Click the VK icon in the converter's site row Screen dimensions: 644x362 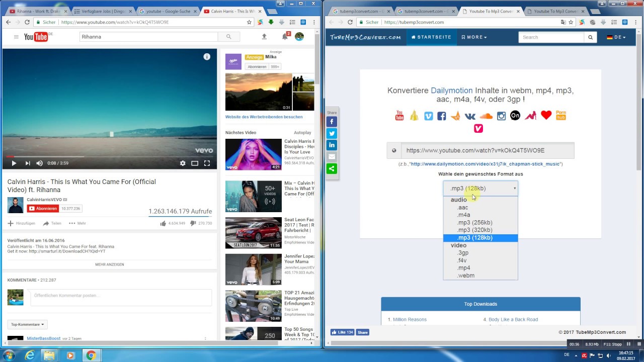pyautogui.click(x=470, y=116)
